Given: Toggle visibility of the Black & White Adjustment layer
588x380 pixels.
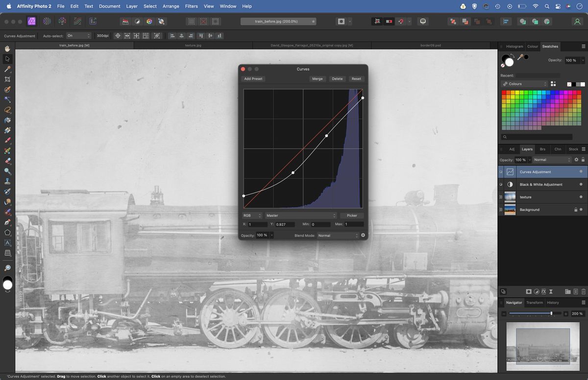Looking at the screenshot, I should (x=501, y=184).
